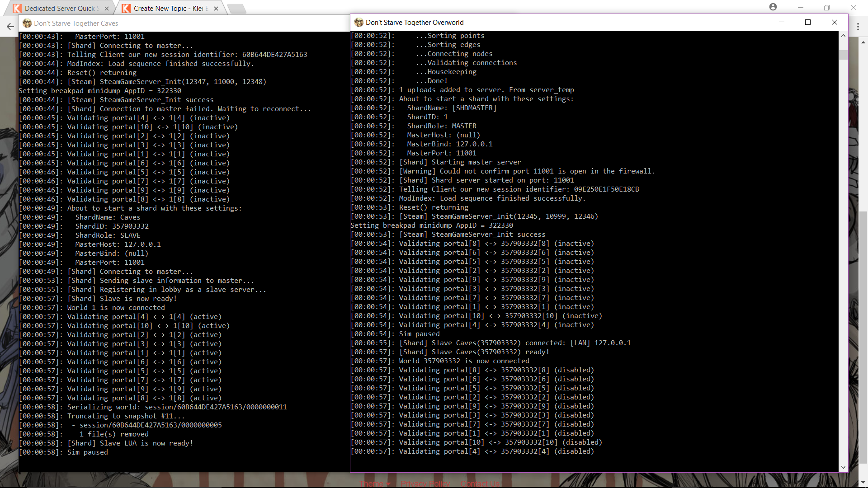Click the browser page scroll-down arrow
The image size is (868, 488).
pos(863,483)
